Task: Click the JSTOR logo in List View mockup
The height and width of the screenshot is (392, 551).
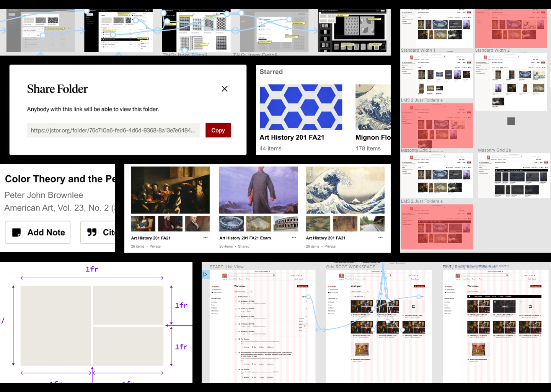Action: pos(225,276)
